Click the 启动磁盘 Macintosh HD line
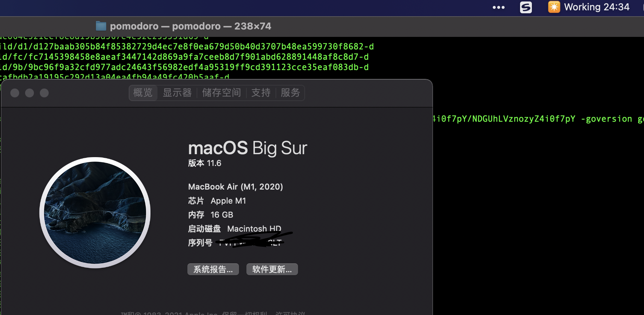This screenshot has width=644, height=315. [235, 229]
